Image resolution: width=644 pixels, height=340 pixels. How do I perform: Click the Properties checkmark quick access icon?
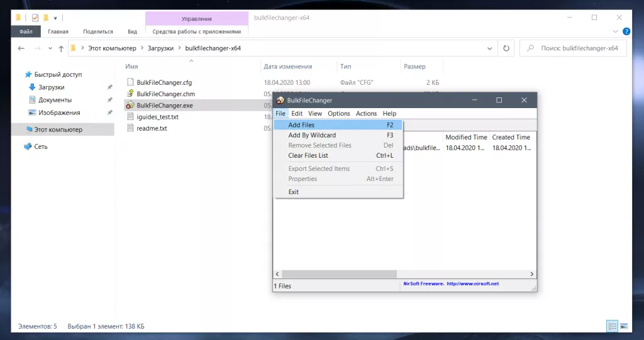coord(35,18)
